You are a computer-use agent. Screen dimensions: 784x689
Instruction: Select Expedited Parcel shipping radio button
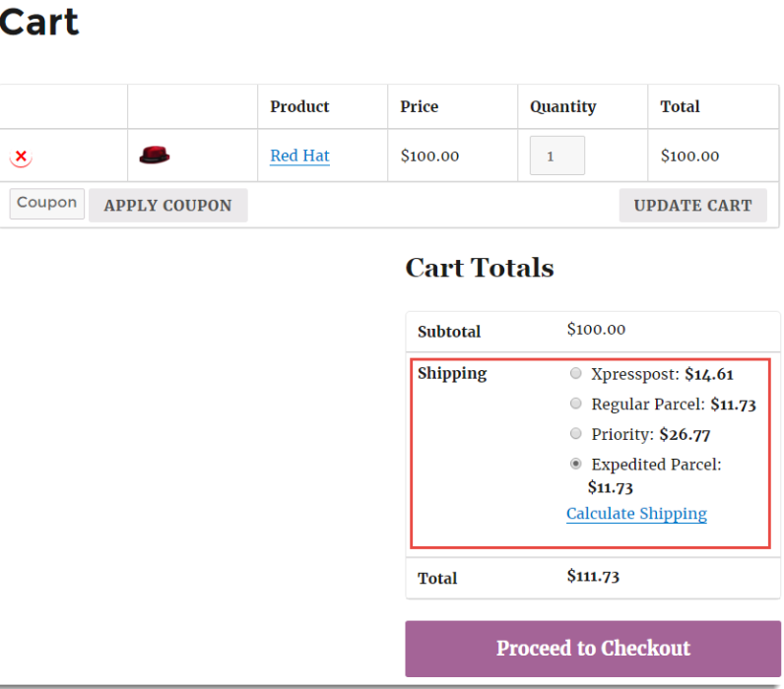click(576, 464)
